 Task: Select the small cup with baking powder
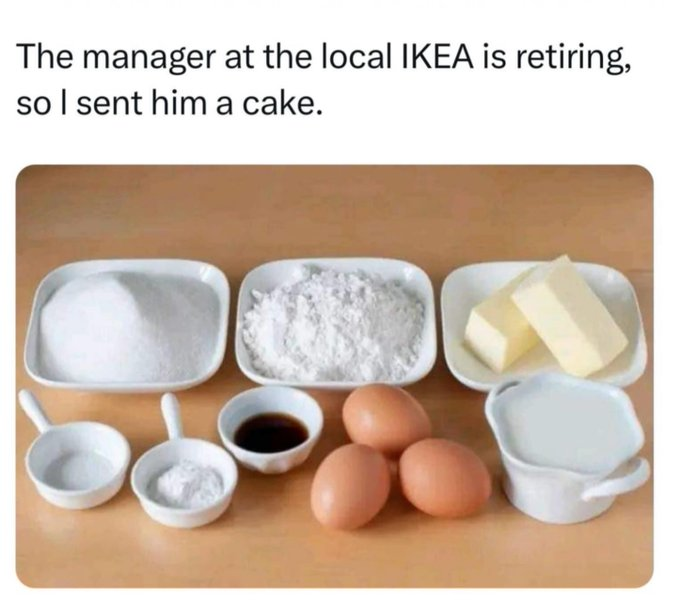pyautogui.click(x=185, y=482)
